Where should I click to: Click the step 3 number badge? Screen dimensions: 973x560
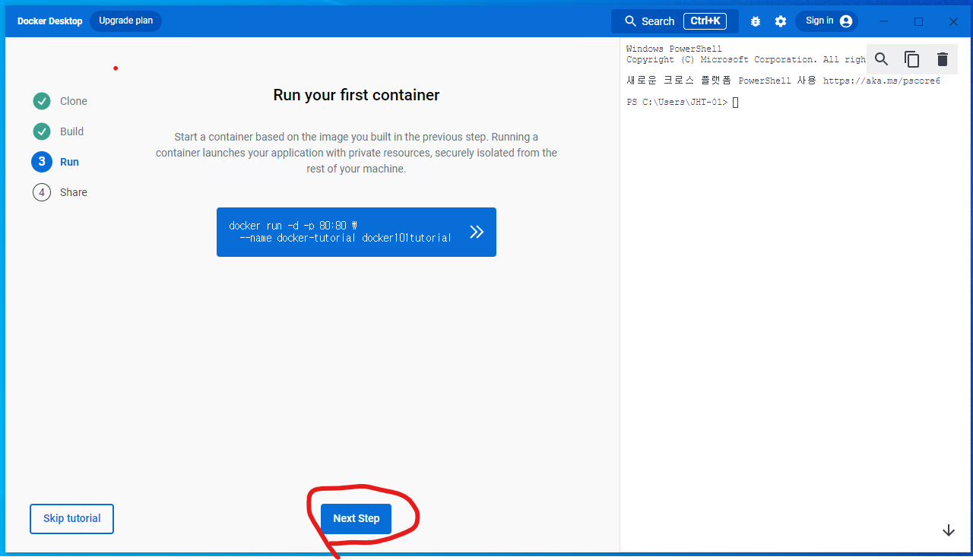click(x=41, y=162)
